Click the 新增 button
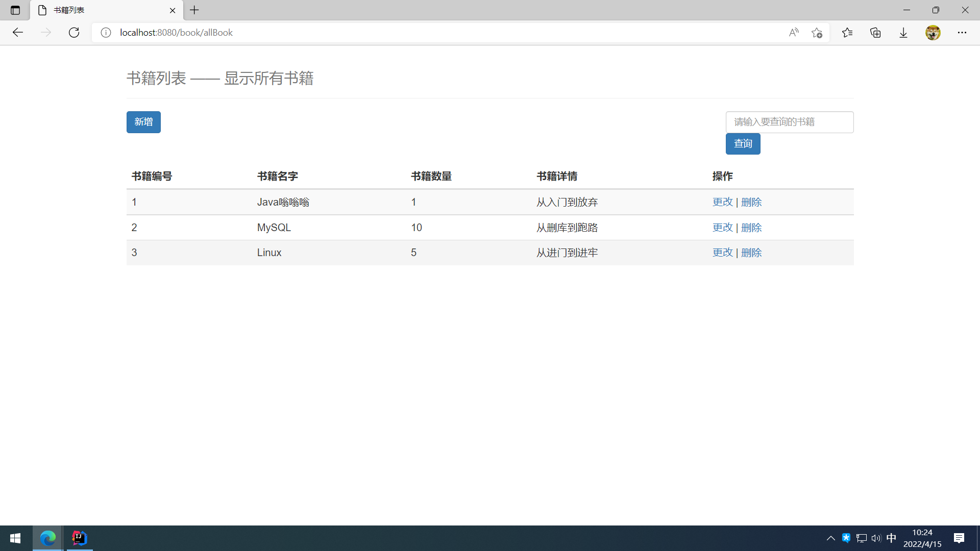This screenshot has height=551, width=980. pyautogui.click(x=143, y=122)
